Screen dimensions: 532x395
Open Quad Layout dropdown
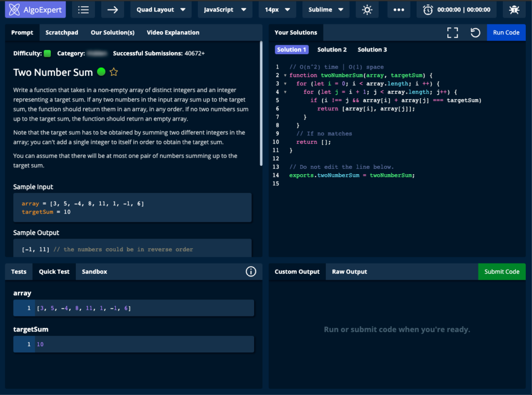tap(161, 9)
